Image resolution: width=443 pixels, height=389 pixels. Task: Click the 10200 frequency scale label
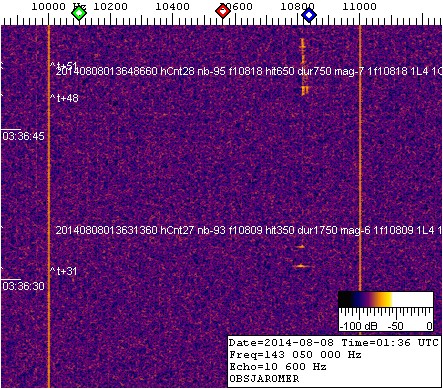point(110,6)
